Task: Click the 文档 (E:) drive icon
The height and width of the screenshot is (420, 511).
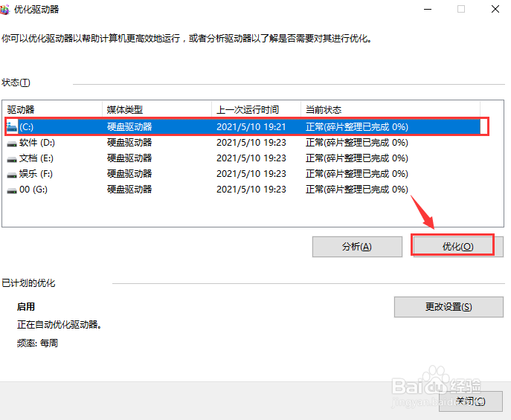Action: point(12,159)
